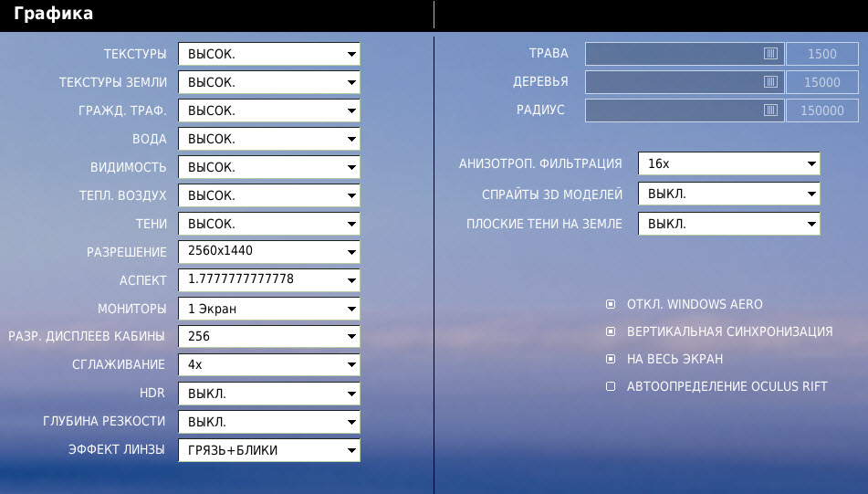Screen dimensions: 868x494
Task: Open the ТЕКСТУРЫ ЗЕМЛИ dropdown
Action: click(x=269, y=82)
